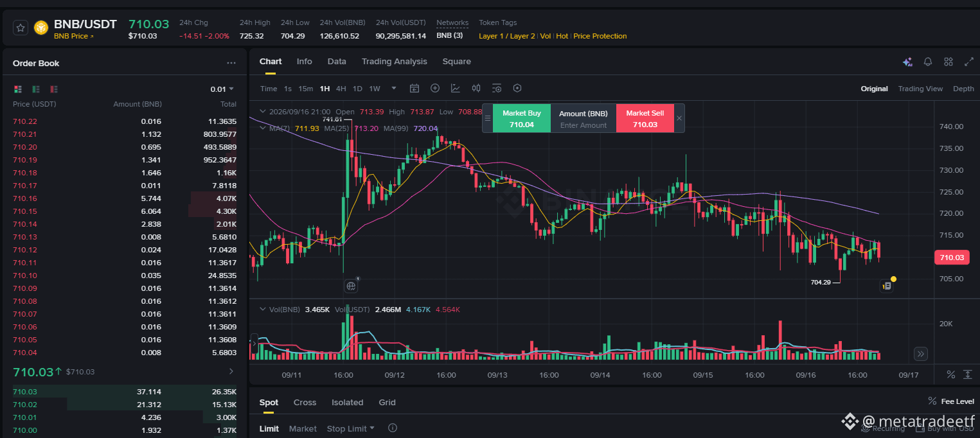The image size is (980, 438).
Task: Add BNB/USDT to favorites with star icon
Action: pos(21,28)
